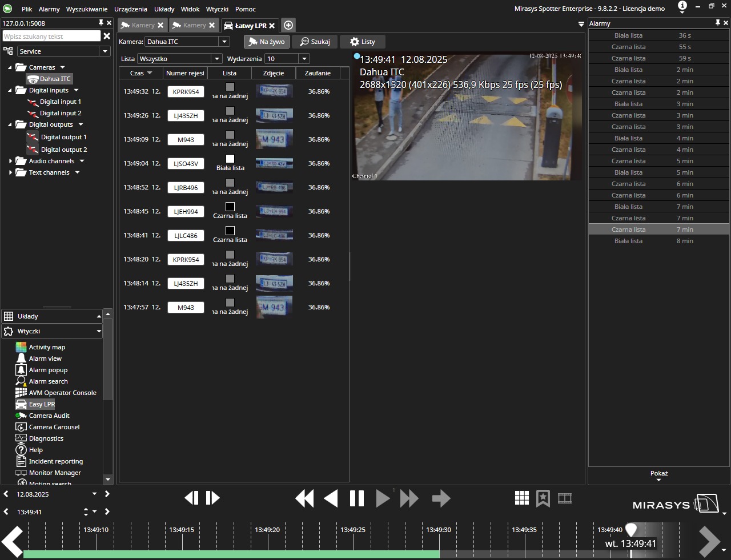
Task: Click the bookmark star icon
Action: tap(543, 498)
